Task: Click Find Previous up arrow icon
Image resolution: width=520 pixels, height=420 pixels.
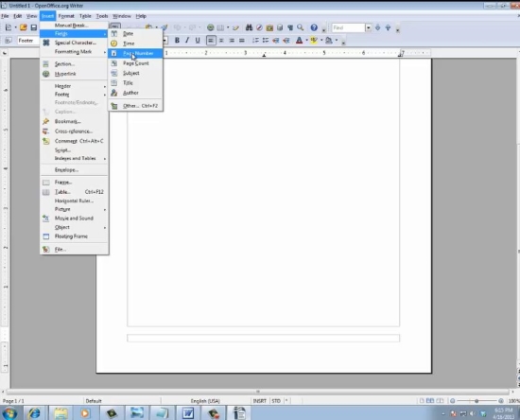Action: click(x=388, y=27)
